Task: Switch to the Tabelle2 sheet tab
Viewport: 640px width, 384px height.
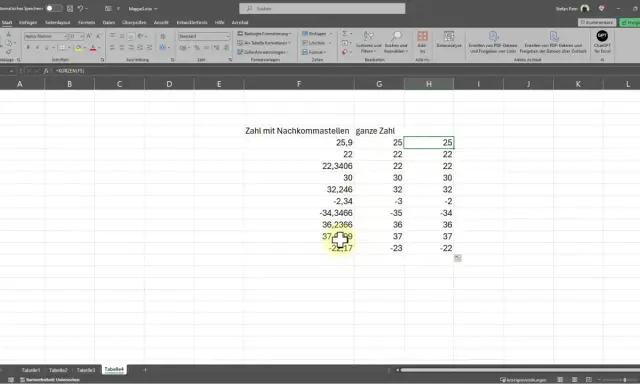Action: click(x=58, y=370)
